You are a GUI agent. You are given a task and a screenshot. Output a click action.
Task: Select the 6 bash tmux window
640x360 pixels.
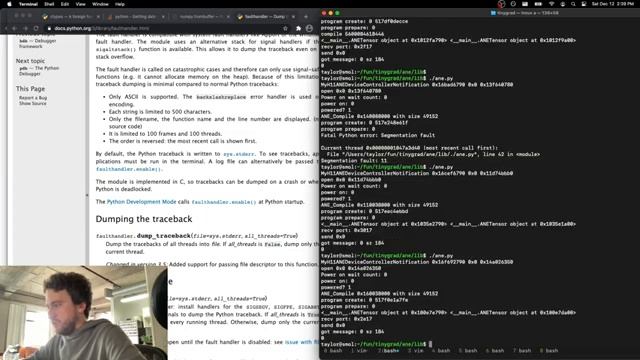point(495,351)
